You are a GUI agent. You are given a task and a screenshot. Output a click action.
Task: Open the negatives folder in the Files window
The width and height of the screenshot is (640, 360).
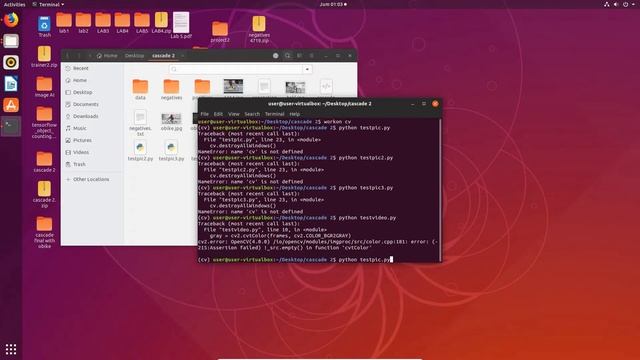click(171, 89)
